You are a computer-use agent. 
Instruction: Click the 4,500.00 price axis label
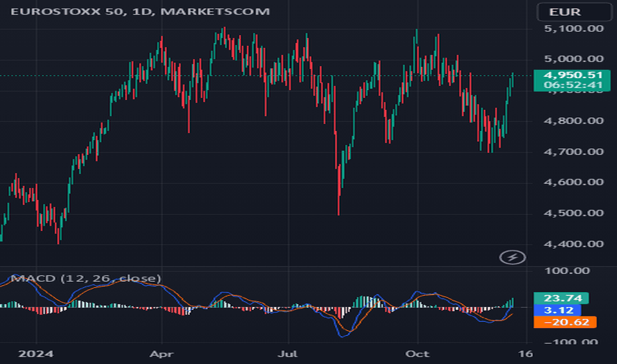pos(573,213)
